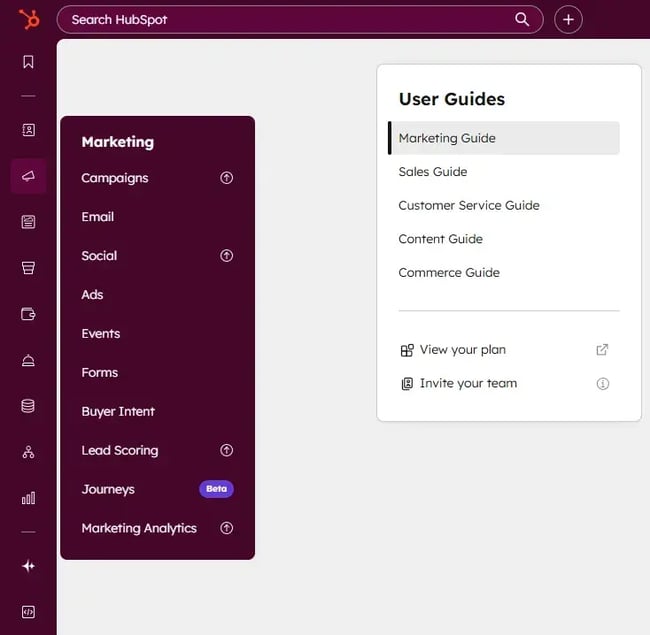This screenshot has height=635, width=650.
Task: Open the Reporting bar chart icon
Action: point(28,498)
